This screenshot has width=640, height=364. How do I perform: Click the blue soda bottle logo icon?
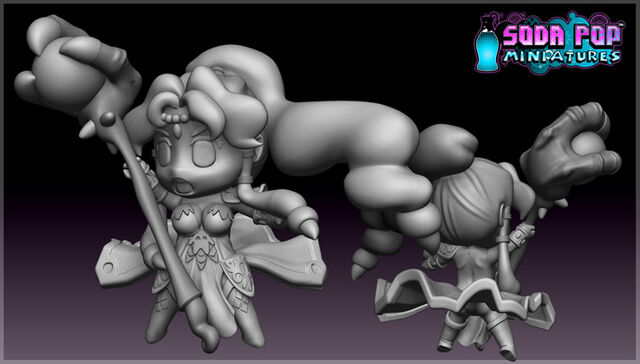(487, 44)
